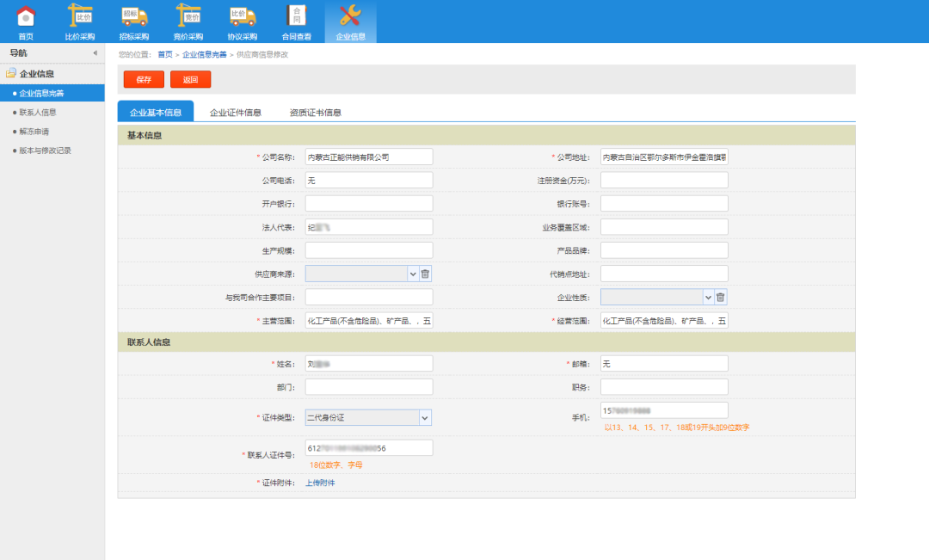The height and width of the screenshot is (560, 929).
Task: Open the 招标采购 truck icon
Action: 134,16
